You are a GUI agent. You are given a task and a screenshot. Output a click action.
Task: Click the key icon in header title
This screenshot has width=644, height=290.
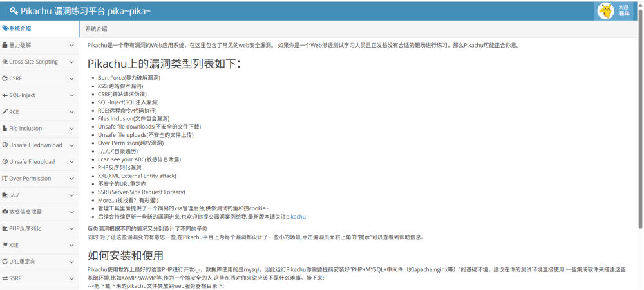coord(14,11)
